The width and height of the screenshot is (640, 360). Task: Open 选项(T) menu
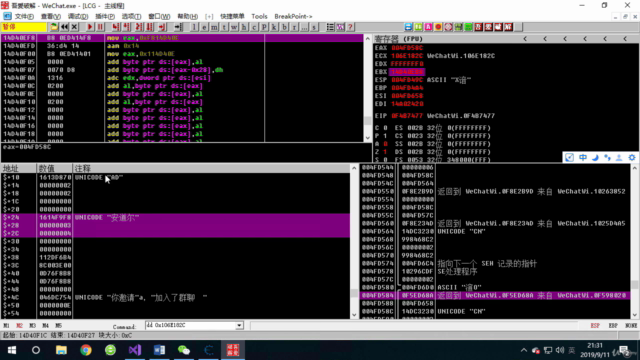[131, 16]
